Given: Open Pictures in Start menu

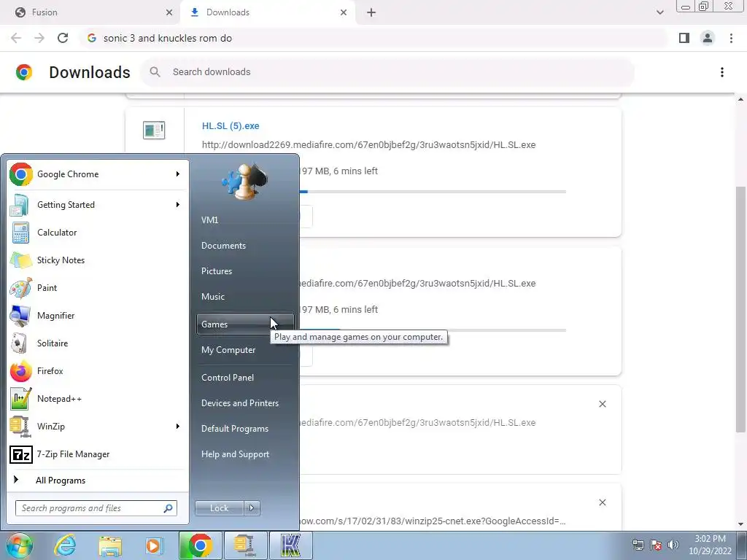Looking at the screenshot, I should [245, 271].
